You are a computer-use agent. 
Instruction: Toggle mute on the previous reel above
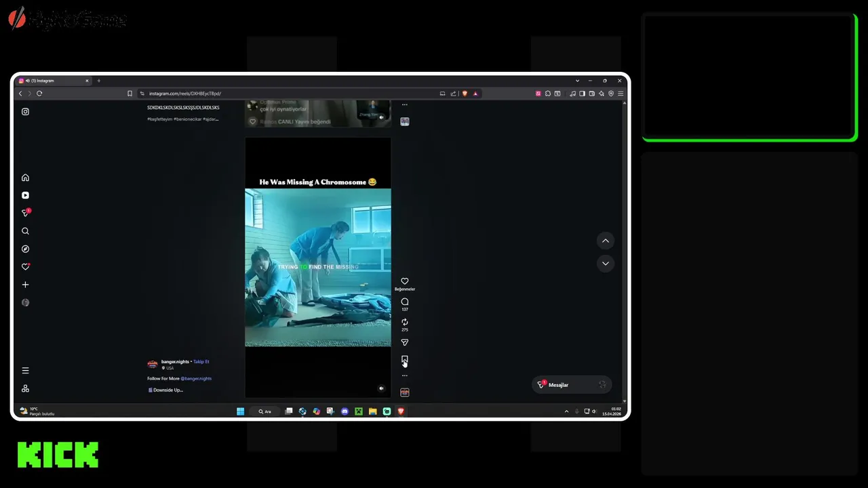click(381, 117)
